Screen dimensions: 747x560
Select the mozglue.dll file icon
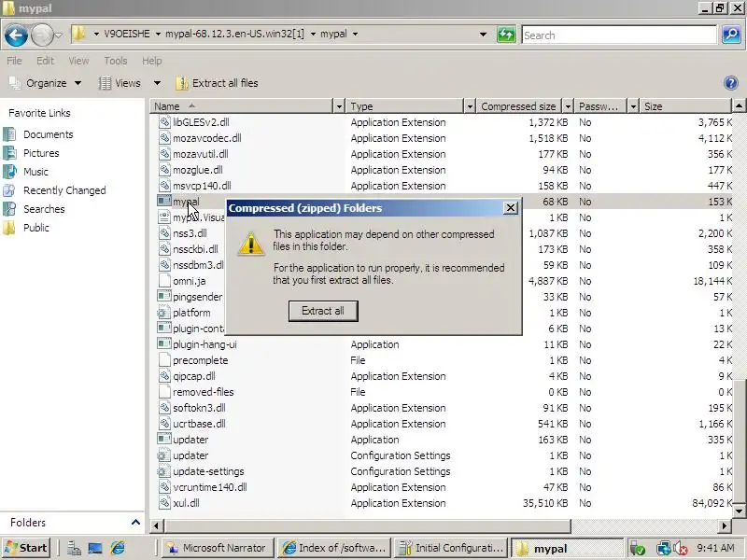(x=164, y=170)
